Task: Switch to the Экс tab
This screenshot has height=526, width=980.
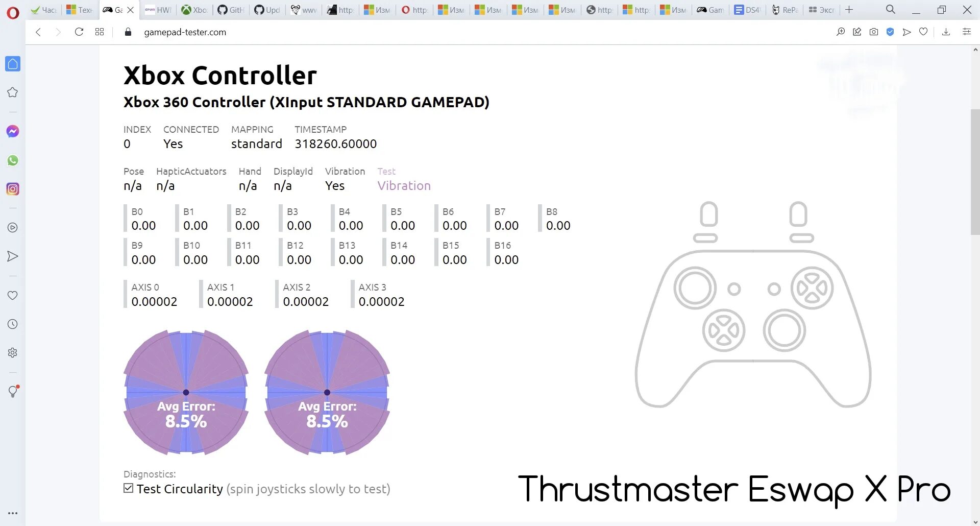Action: [x=822, y=10]
